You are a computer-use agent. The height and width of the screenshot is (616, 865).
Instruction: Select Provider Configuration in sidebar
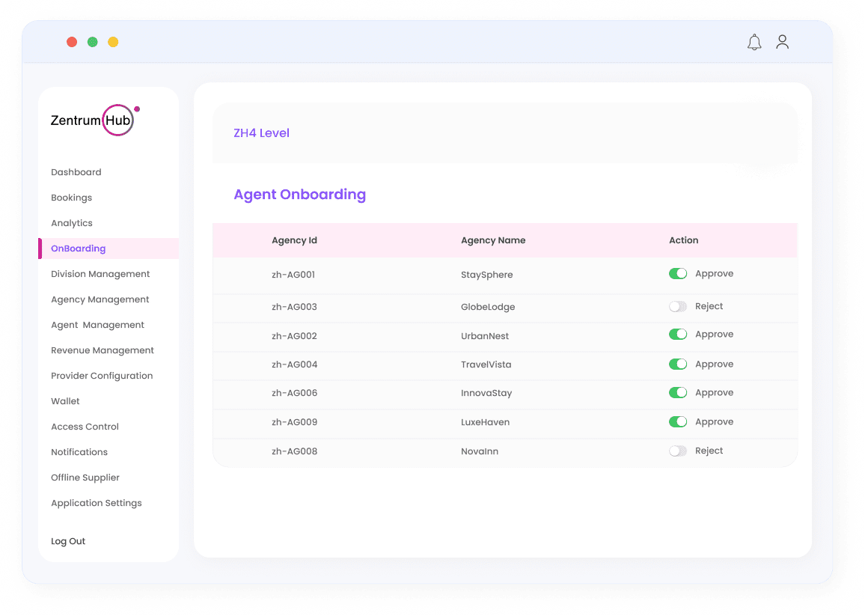[x=102, y=376]
